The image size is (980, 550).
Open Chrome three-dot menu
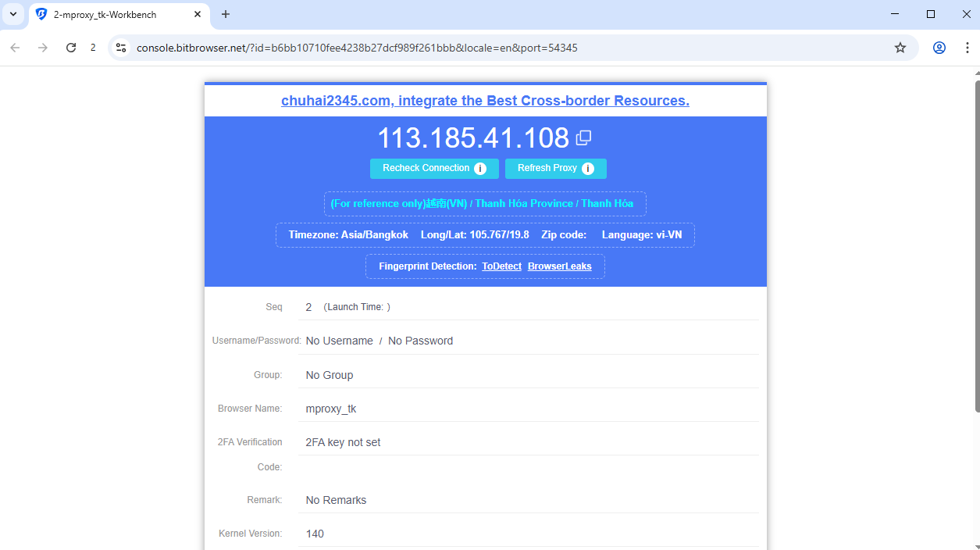coord(966,48)
